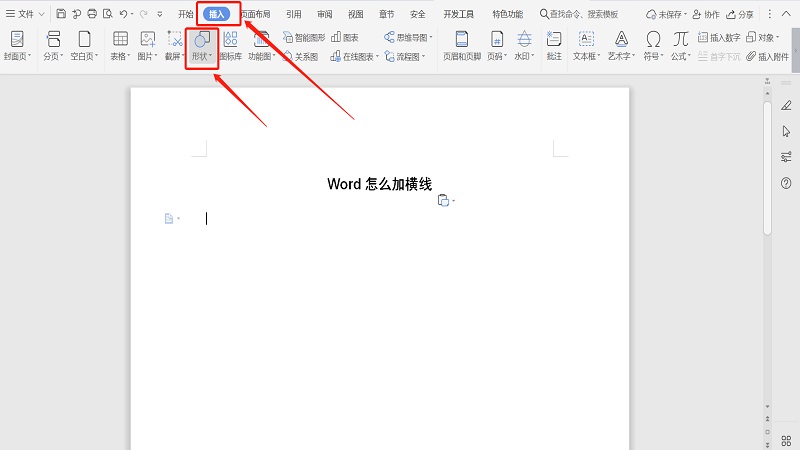
Task: Click the 智能图形 (Smart Graphics) button
Action: [x=304, y=37]
